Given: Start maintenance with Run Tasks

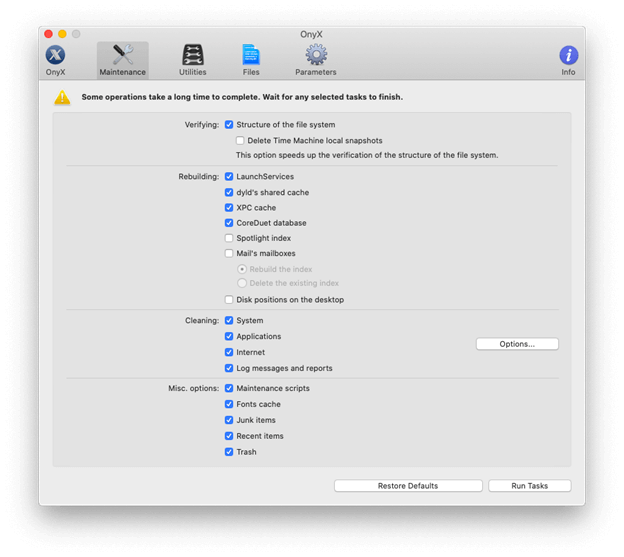Looking at the screenshot, I should 529,486.
